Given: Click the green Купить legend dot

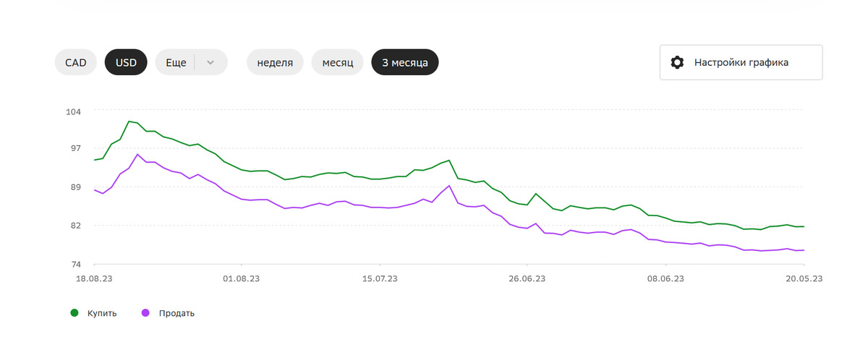Looking at the screenshot, I should click(x=74, y=313).
